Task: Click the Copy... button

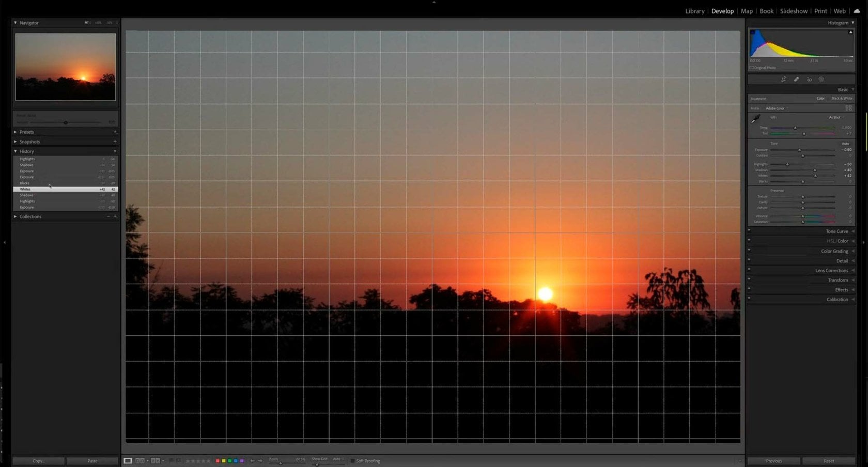Action: click(38, 460)
